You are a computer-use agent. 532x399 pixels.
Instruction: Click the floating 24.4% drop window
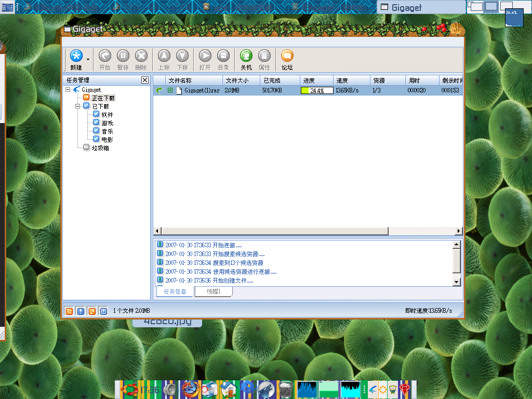click(x=514, y=18)
